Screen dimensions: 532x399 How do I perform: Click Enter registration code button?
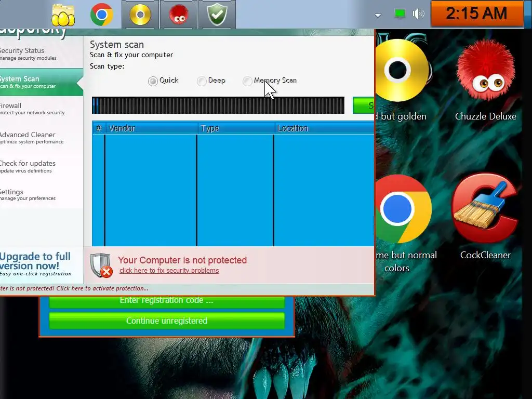tap(167, 301)
